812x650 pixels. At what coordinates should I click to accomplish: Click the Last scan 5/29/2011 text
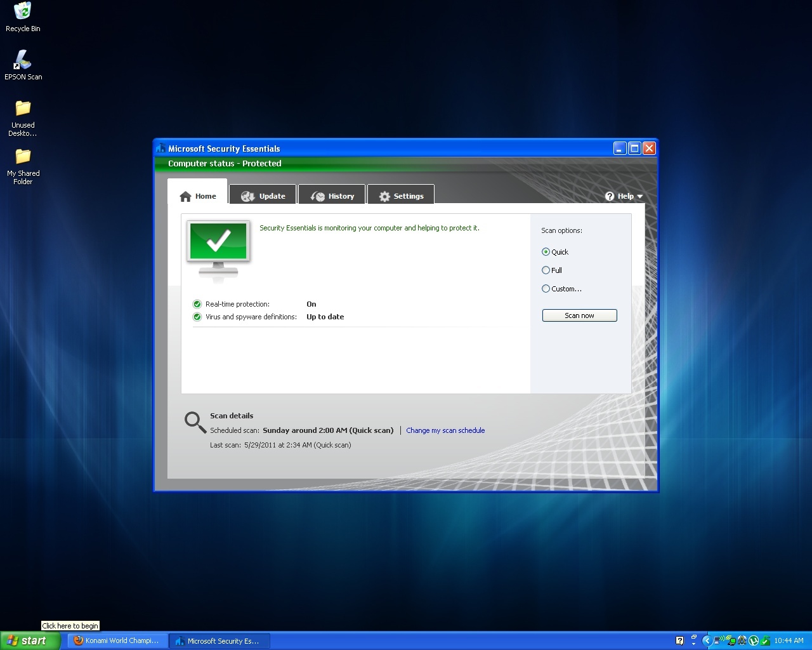tap(280, 445)
